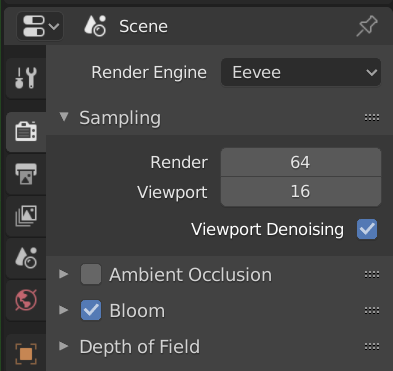Click the Viewport samples field showing 16
393x371 pixels.
click(x=301, y=192)
